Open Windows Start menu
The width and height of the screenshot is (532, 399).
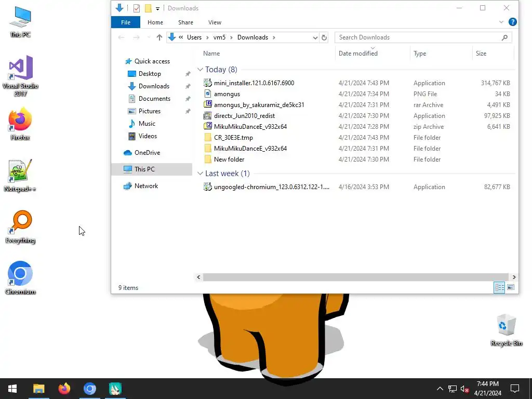(x=12, y=389)
